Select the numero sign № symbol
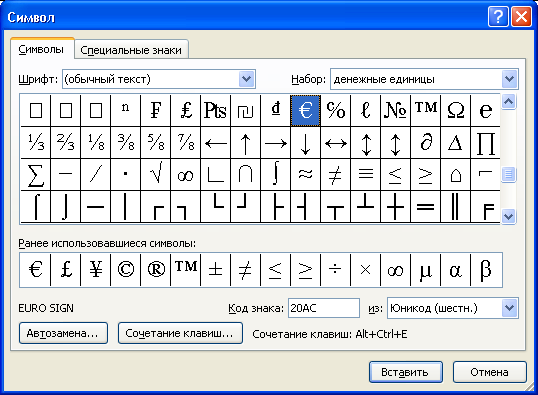Screen dimensions: 538x395 (x=395, y=111)
